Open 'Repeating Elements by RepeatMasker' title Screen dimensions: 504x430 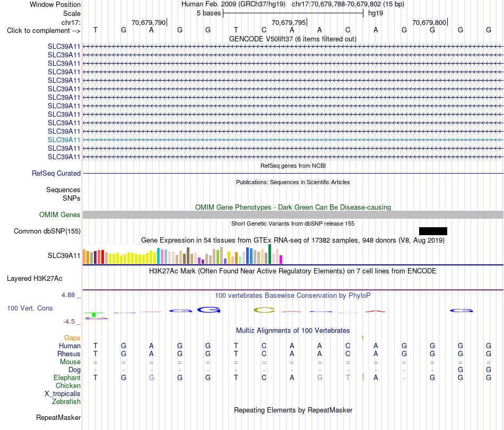pos(293,410)
